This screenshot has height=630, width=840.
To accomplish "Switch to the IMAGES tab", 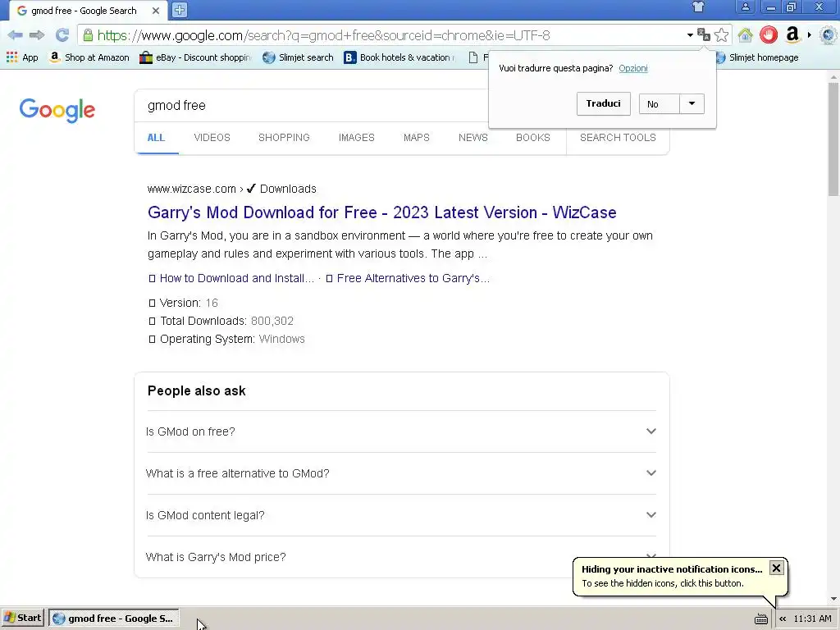I will tap(356, 138).
